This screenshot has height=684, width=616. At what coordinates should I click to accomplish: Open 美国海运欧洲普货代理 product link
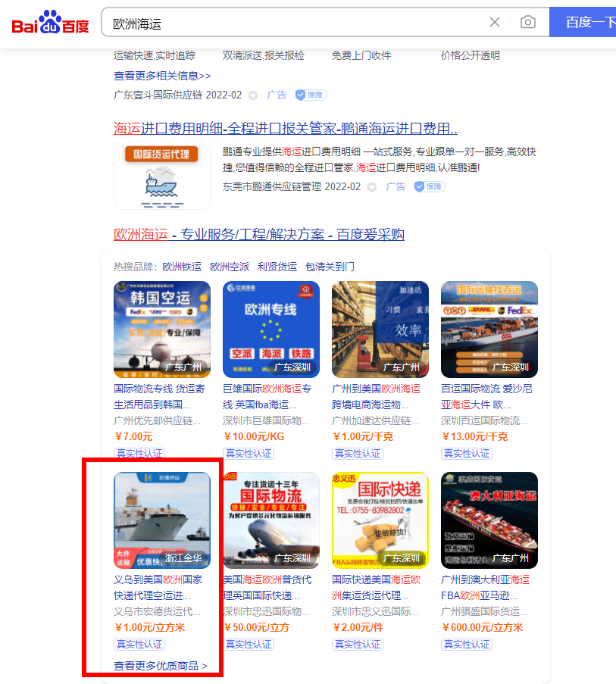click(267, 588)
